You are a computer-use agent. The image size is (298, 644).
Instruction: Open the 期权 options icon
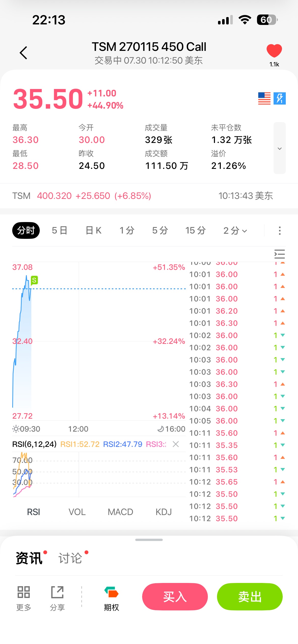(111, 598)
